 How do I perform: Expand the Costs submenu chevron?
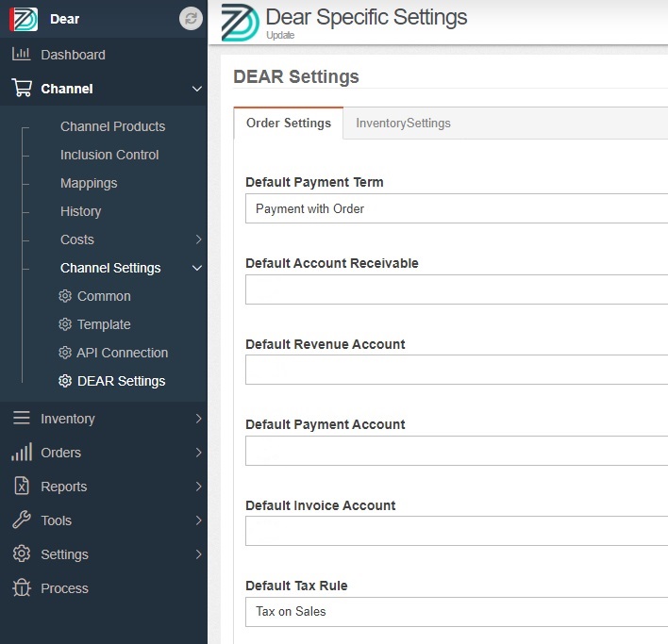pos(198,239)
